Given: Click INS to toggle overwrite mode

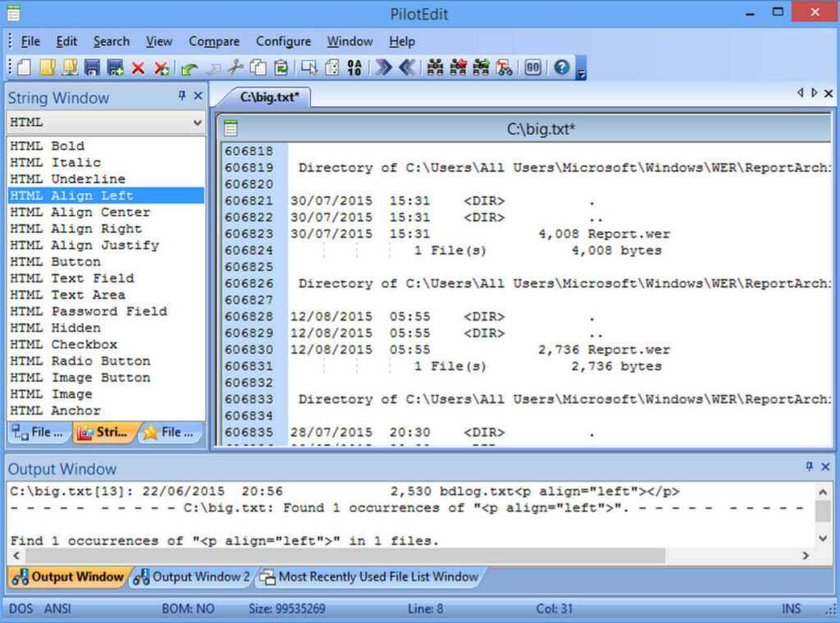Looking at the screenshot, I should click(x=790, y=608).
